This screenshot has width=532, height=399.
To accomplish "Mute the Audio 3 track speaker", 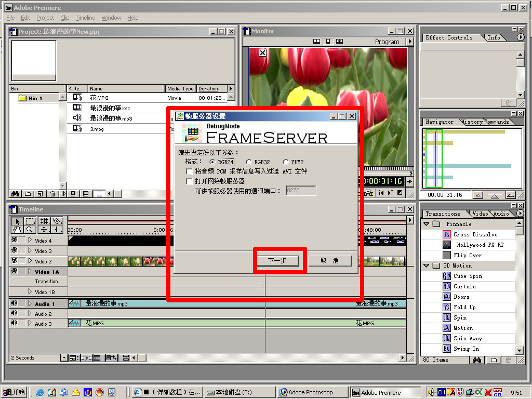I will [14, 323].
